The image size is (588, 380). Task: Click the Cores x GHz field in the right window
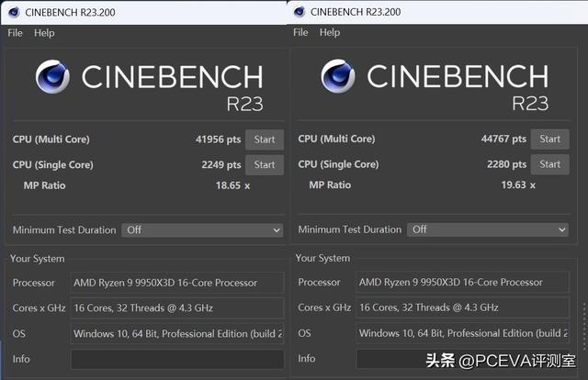pos(462,307)
